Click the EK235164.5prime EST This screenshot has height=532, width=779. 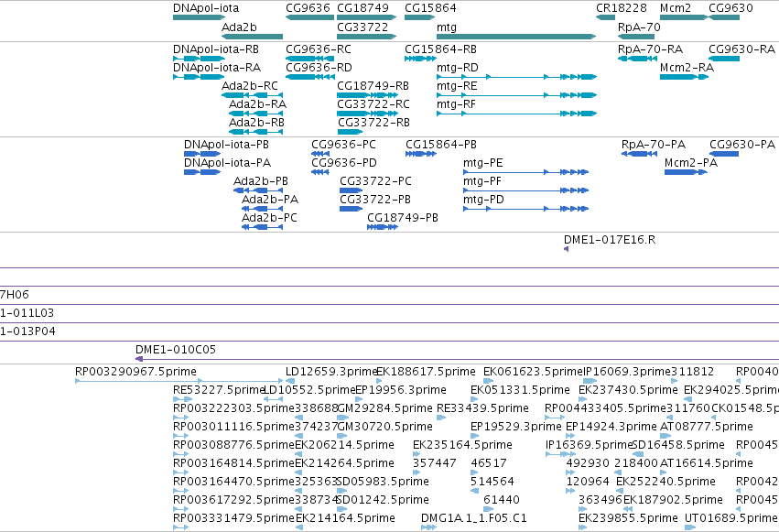click(417, 454)
